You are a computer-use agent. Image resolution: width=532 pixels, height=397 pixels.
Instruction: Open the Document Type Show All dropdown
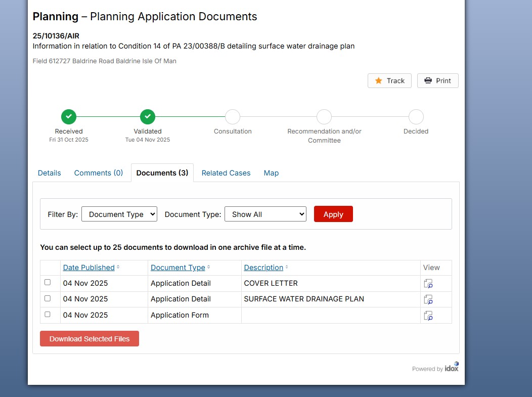[x=265, y=214]
